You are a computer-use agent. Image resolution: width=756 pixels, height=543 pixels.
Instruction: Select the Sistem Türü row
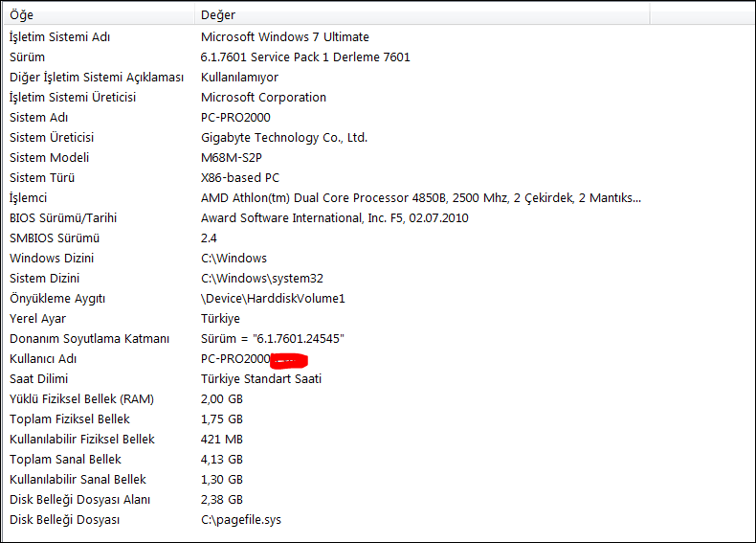pyautogui.click(x=42, y=177)
